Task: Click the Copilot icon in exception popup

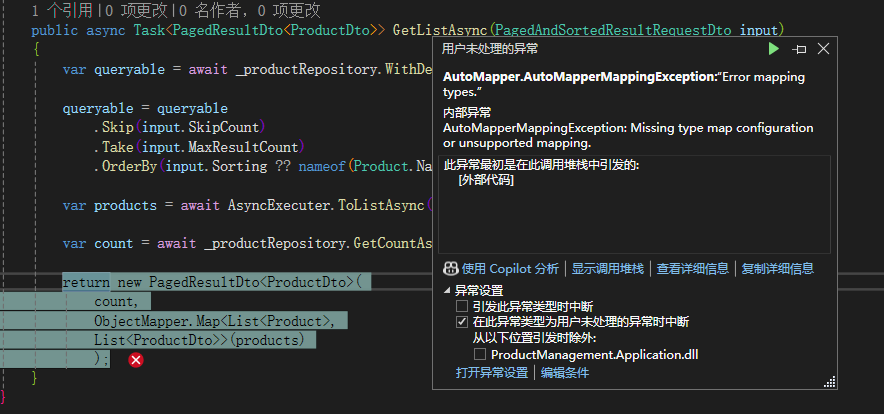Action: click(x=450, y=268)
